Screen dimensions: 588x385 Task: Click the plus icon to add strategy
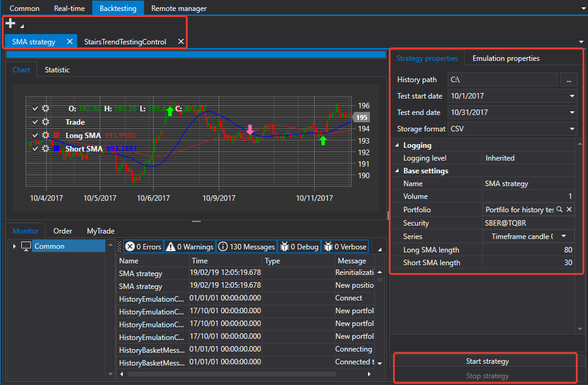pos(10,23)
